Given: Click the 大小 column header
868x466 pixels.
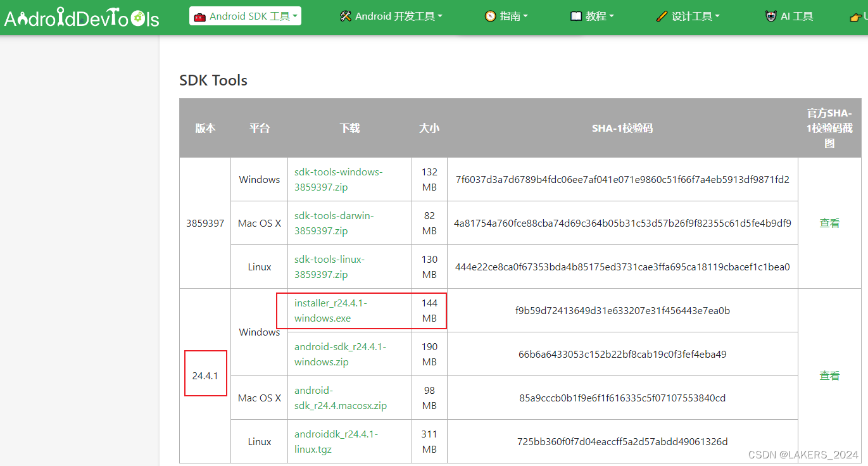Looking at the screenshot, I should (429, 128).
